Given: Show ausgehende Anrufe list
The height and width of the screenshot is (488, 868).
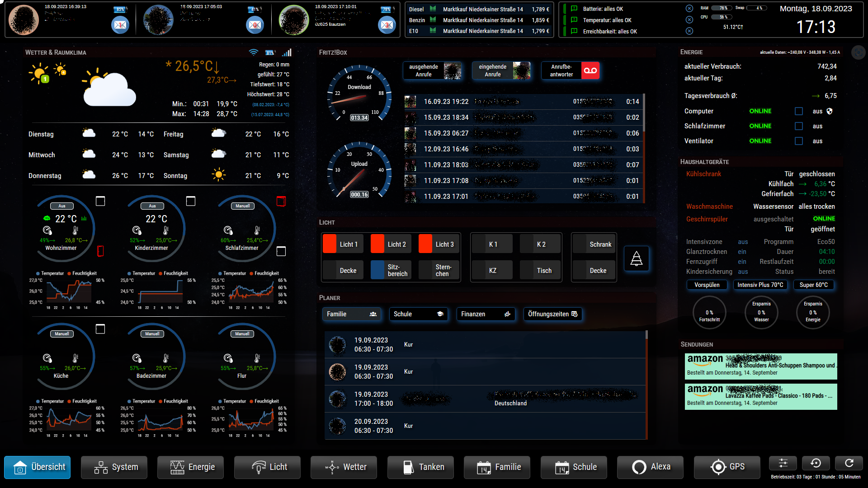Looking at the screenshot, I should 433,70.
